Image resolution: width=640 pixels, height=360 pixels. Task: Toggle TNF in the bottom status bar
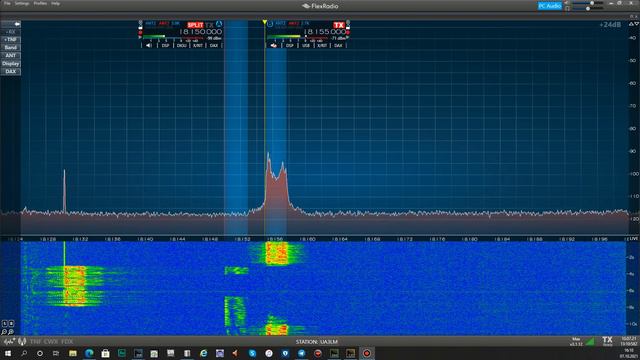[x=35, y=341]
